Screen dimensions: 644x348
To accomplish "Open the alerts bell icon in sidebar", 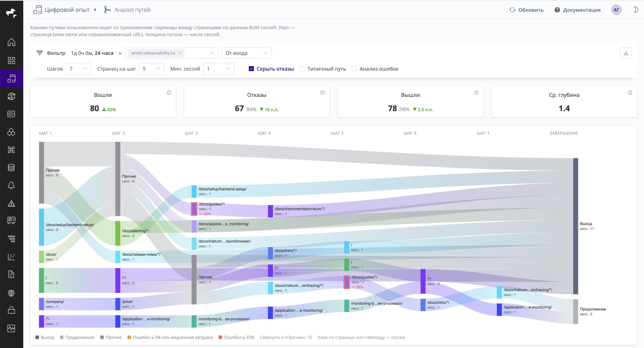I will click(x=11, y=185).
